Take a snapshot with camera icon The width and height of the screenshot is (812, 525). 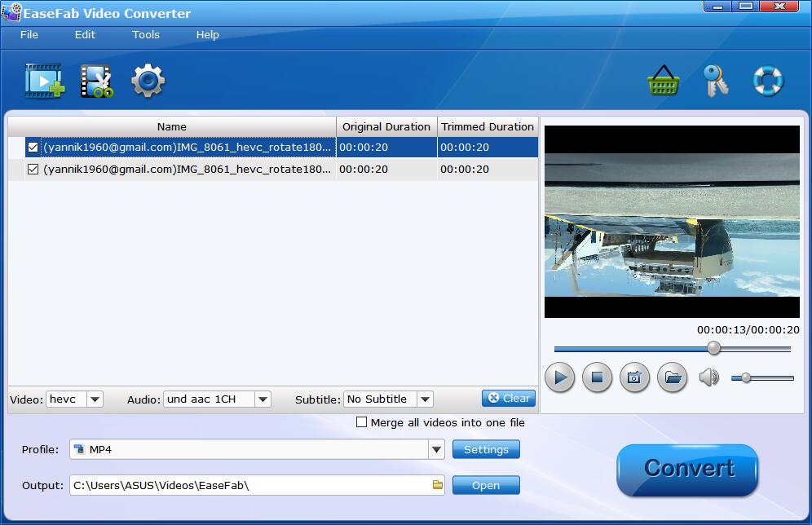(x=634, y=377)
